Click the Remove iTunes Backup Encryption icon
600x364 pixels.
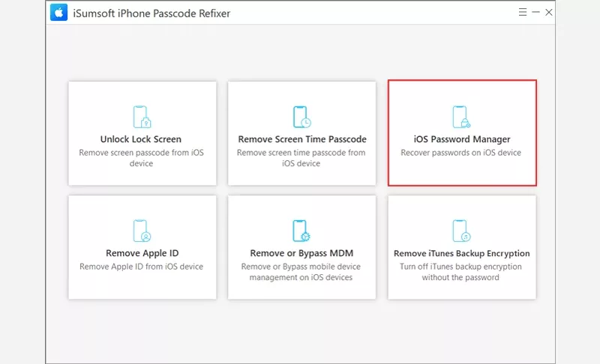[x=461, y=231]
